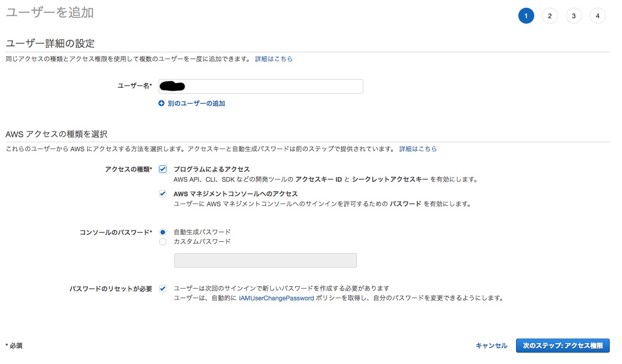This screenshot has height=364, width=622.
Task: Click step indicator 2 at top right
Action: pos(550,15)
